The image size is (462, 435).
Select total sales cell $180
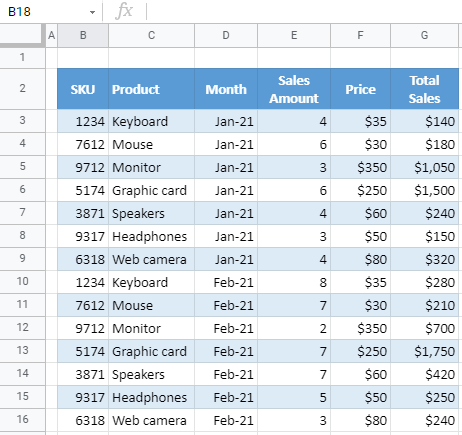pos(425,144)
